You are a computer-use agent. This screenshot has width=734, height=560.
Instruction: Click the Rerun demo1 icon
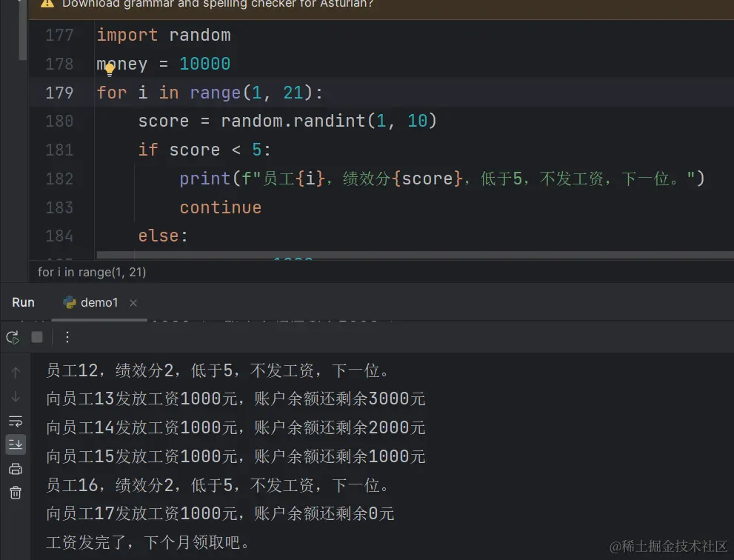13,337
